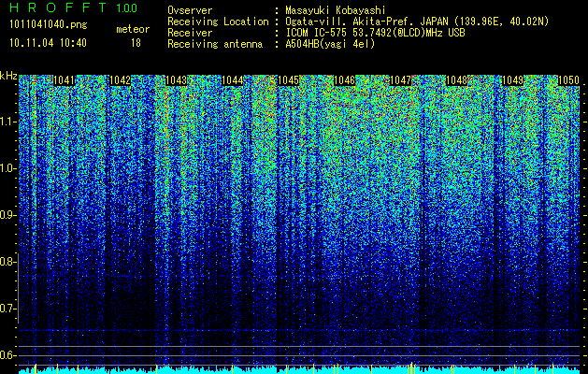Click time marker 1041
Viewport: 588px width, 374px height.
click(65, 80)
